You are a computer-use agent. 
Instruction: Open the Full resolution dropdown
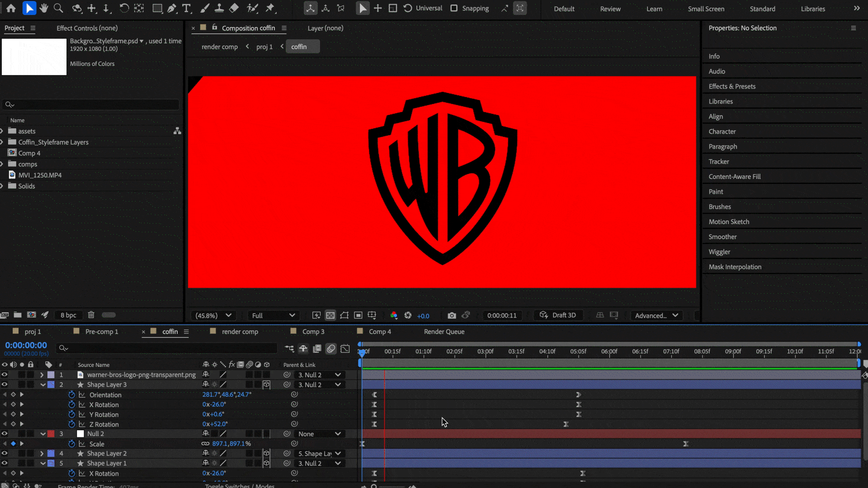pos(273,315)
